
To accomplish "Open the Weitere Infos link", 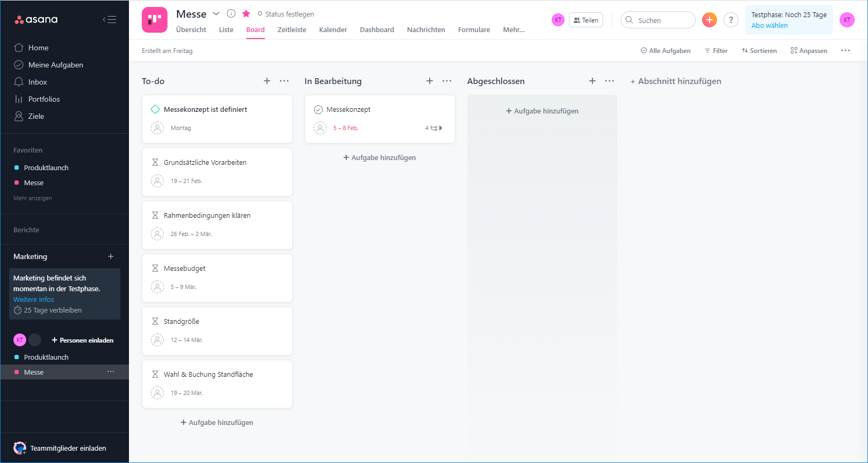I will [34, 299].
